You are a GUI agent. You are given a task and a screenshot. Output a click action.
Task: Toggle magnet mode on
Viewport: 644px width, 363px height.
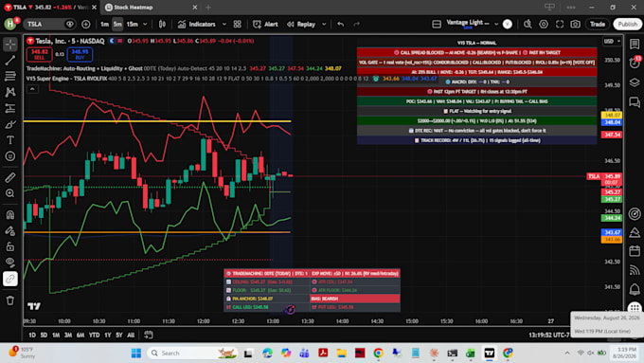[10, 214]
